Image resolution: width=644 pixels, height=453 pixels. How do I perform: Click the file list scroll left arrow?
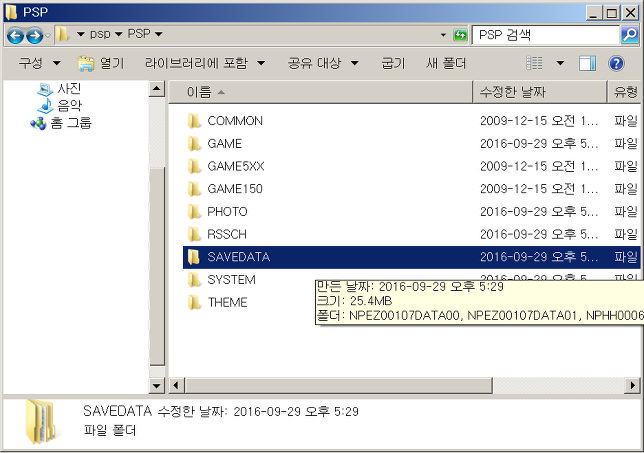pos(177,385)
